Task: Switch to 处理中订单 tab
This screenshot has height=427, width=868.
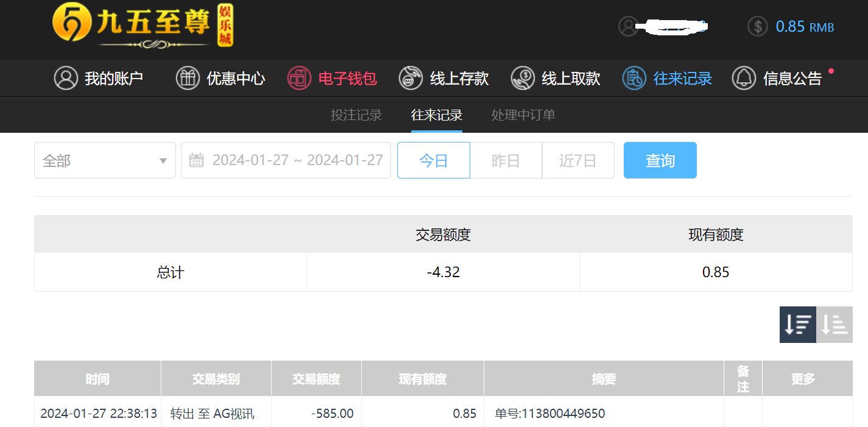Action: (x=523, y=115)
